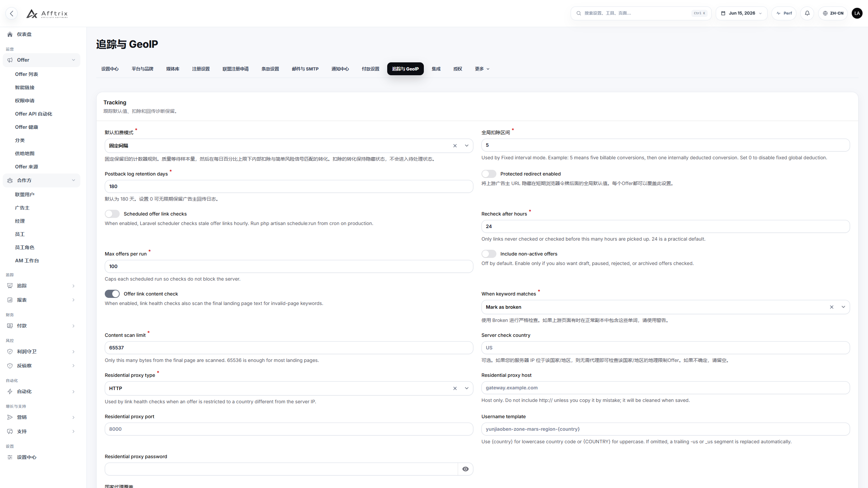Clear the When keyword matches selection
The image size is (868, 488).
832,307
